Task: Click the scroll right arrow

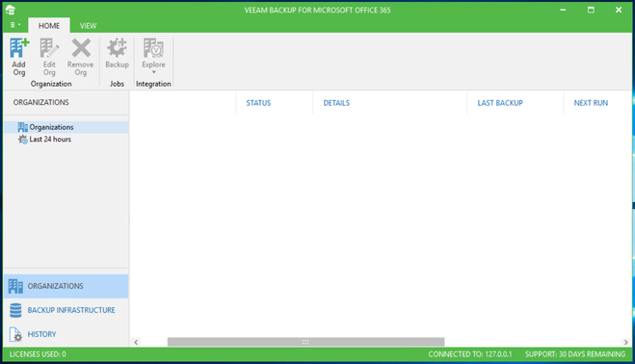Action: point(625,342)
